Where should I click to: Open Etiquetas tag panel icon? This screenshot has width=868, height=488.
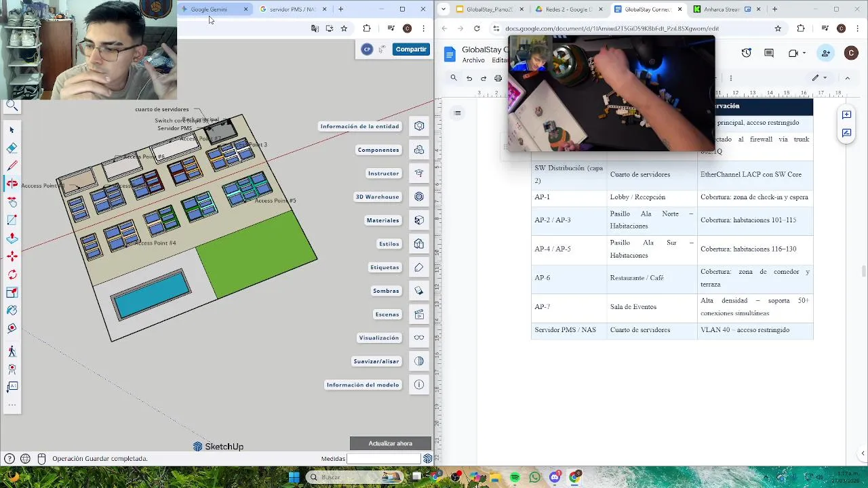point(419,267)
